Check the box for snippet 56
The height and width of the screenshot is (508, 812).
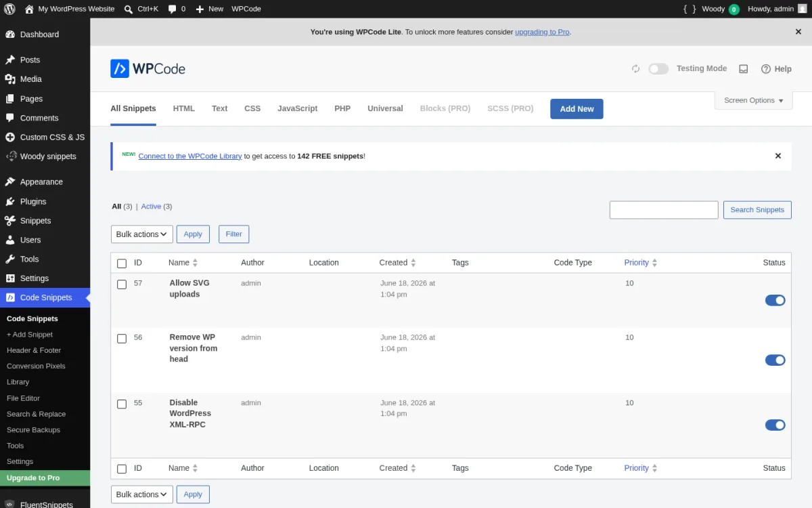coord(122,339)
